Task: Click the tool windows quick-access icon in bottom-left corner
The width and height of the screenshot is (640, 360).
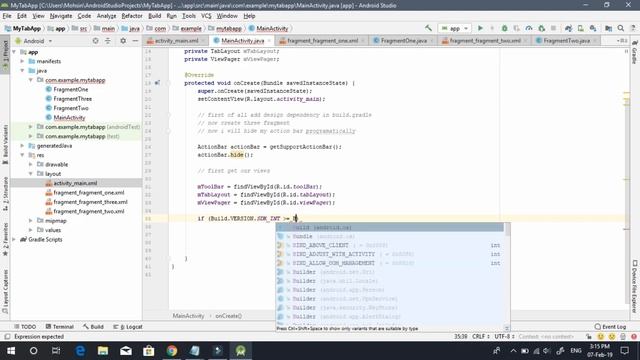Action: tap(7, 337)
